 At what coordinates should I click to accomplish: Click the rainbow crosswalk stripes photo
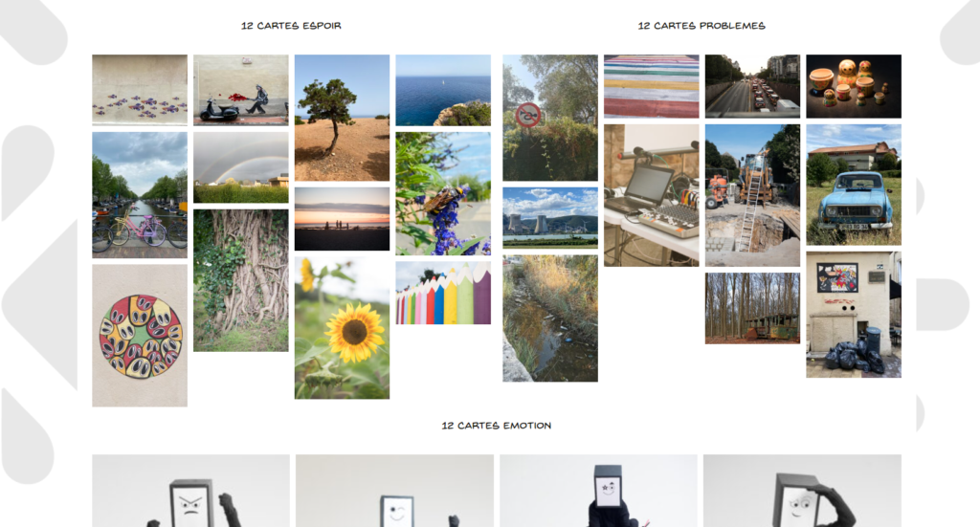(x=651, y=86)
